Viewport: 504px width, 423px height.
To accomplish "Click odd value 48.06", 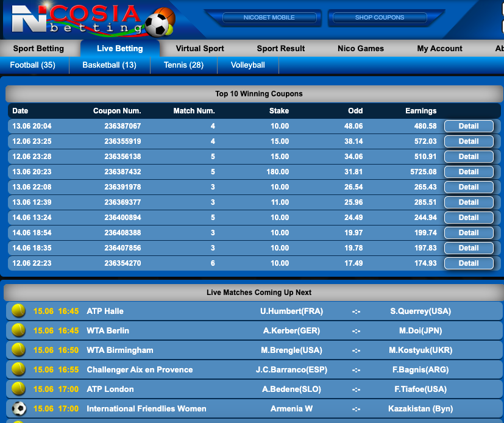I will click(353, 126).
